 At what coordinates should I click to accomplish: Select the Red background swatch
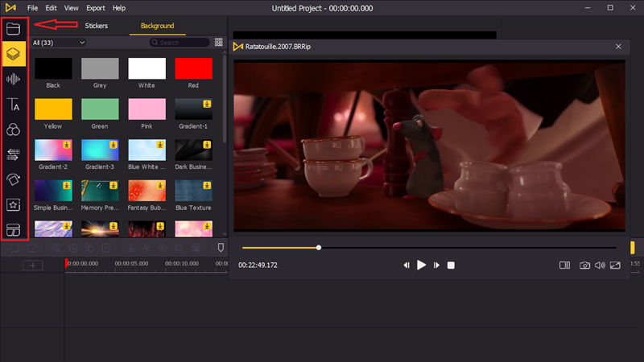(x=193, y=68)
